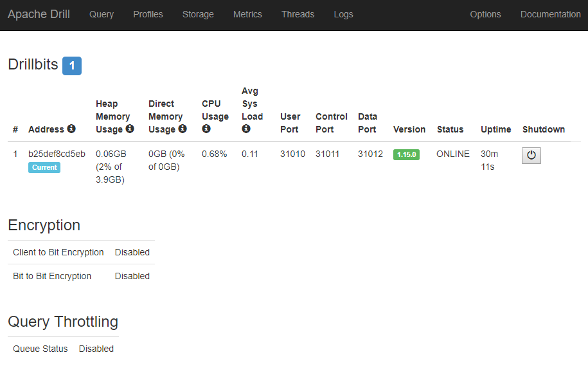Click the uptime value 30m 11s

(x=490, y=160)
